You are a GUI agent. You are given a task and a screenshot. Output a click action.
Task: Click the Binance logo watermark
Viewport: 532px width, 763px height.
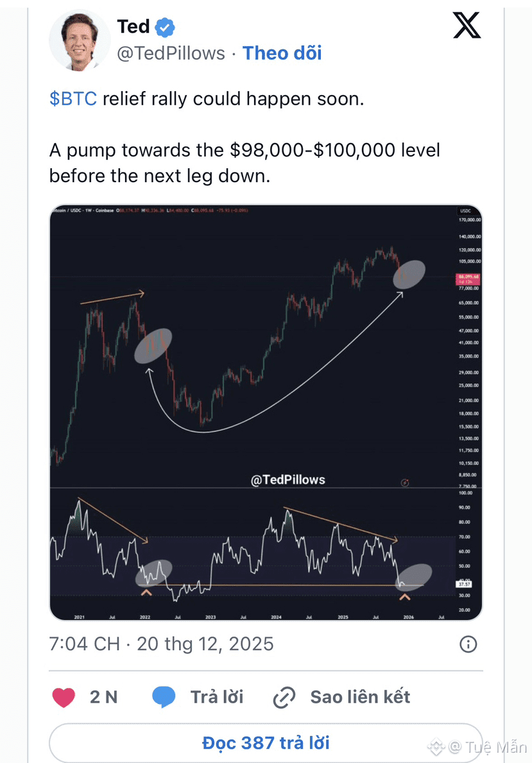pyautogui.click(x=436, y=746)
